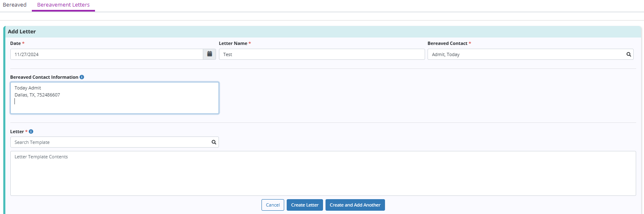Focus the Letter Name field containing Test
The image size is (644, 214).
(321, 54)
